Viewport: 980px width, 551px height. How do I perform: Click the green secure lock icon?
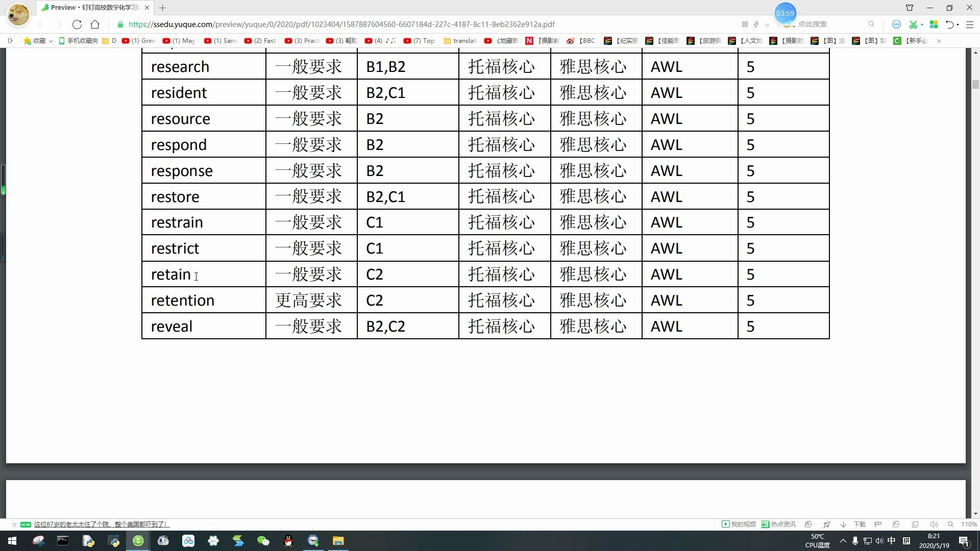click(x=120, y=24)
